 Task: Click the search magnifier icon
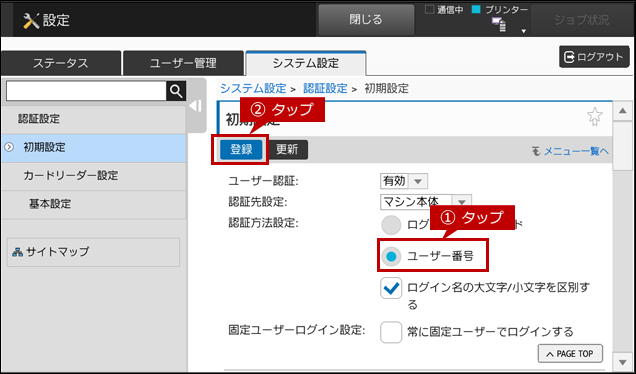coord(176,91)
